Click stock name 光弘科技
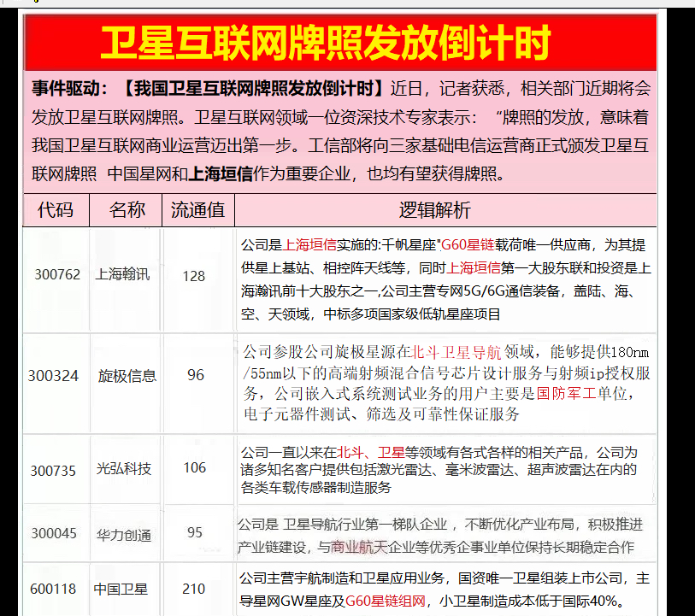 coord(124,468)
